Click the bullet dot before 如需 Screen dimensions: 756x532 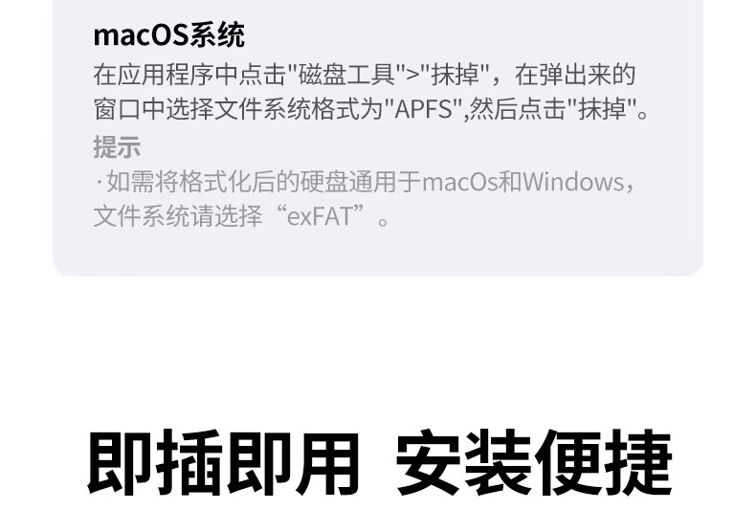(100, 182)
